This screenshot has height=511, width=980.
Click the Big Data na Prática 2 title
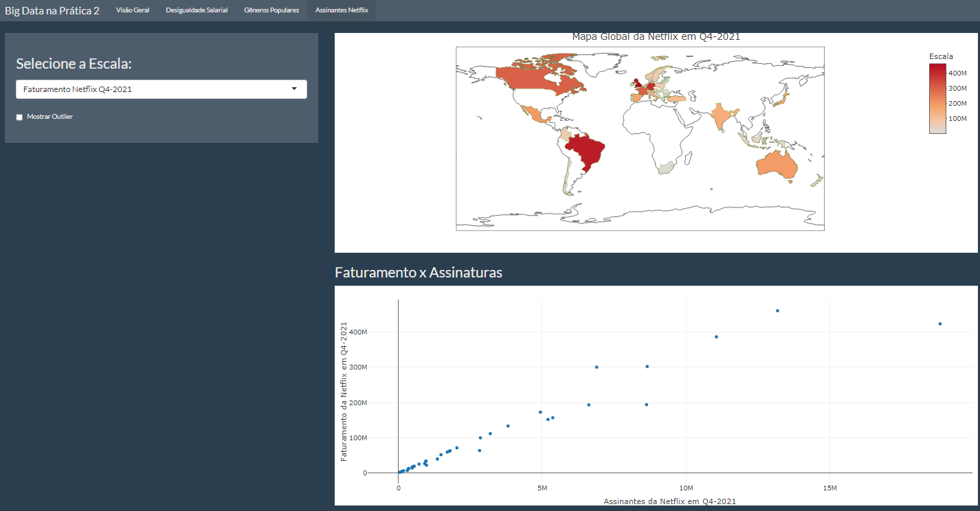pos(52,10)
